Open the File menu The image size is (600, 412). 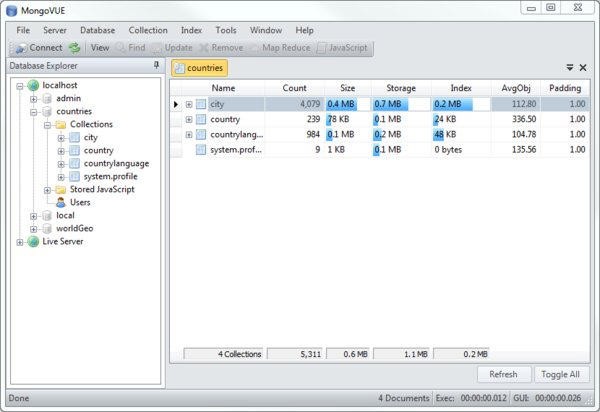pyautogui.click(x=23, y=30)
